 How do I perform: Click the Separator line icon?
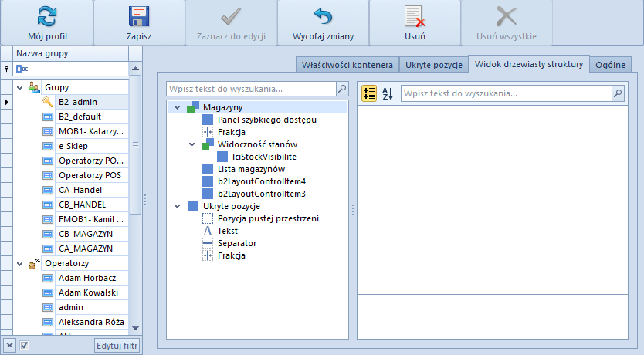coord(208,243)
